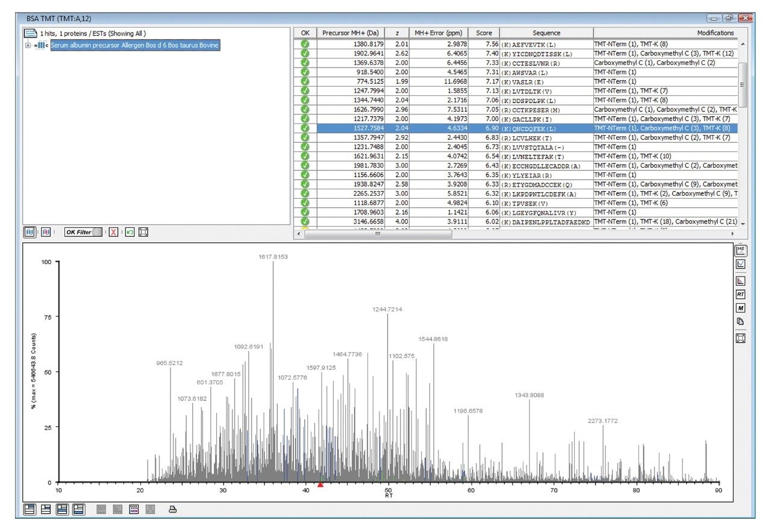
Task: Click the 1244.7214 peak label
Action: [x=387, y=309]
